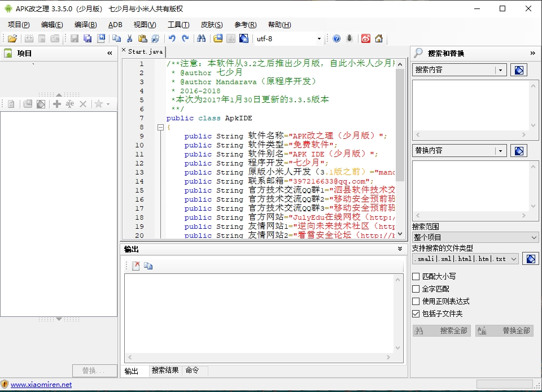Click the star favorites icon in project panel

(98, 104)
